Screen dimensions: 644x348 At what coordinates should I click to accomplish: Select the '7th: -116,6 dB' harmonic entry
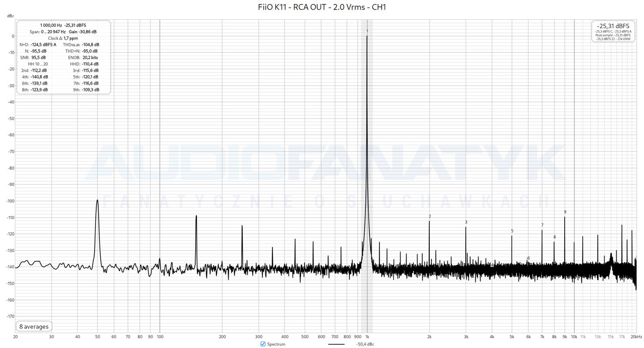coord(86,83)
